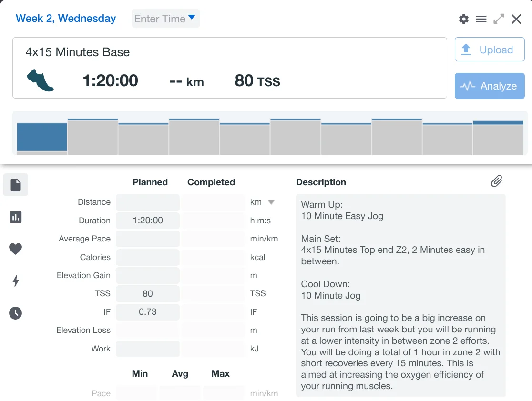The height and width of the screenshot is (401, 532).
Task: Open the Week 2, Wednesday date link
Action: (x=66, y=19)
